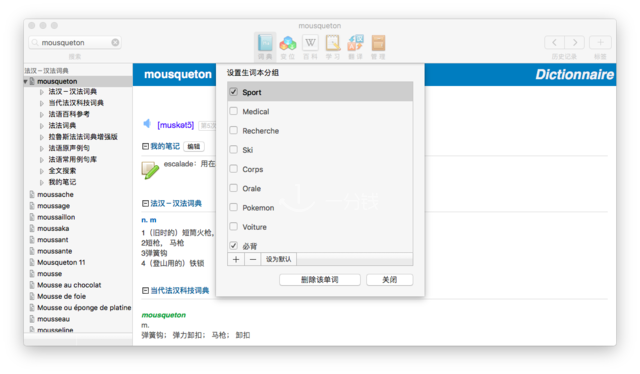Click the 编辑 button beside 我的笔记

coord(194,147)
